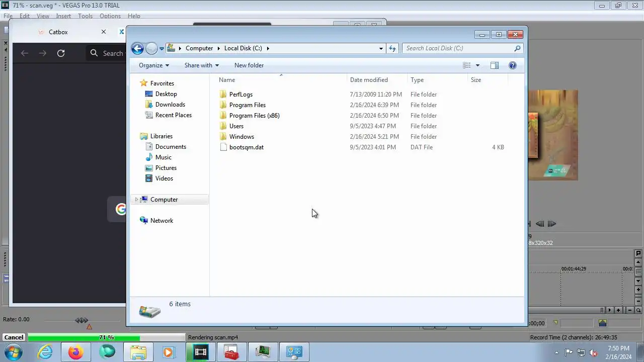Reload the page in the browser window
Viewport: 644px width, 362px height.
[61, 53]
